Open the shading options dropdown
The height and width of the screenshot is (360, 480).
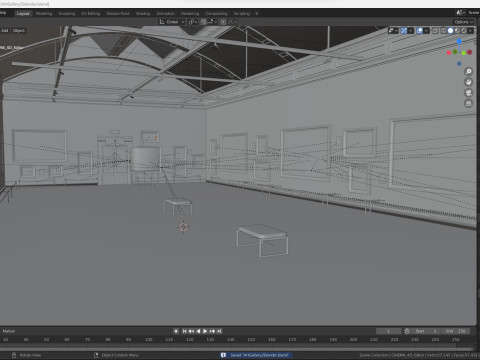coord(470,31)
